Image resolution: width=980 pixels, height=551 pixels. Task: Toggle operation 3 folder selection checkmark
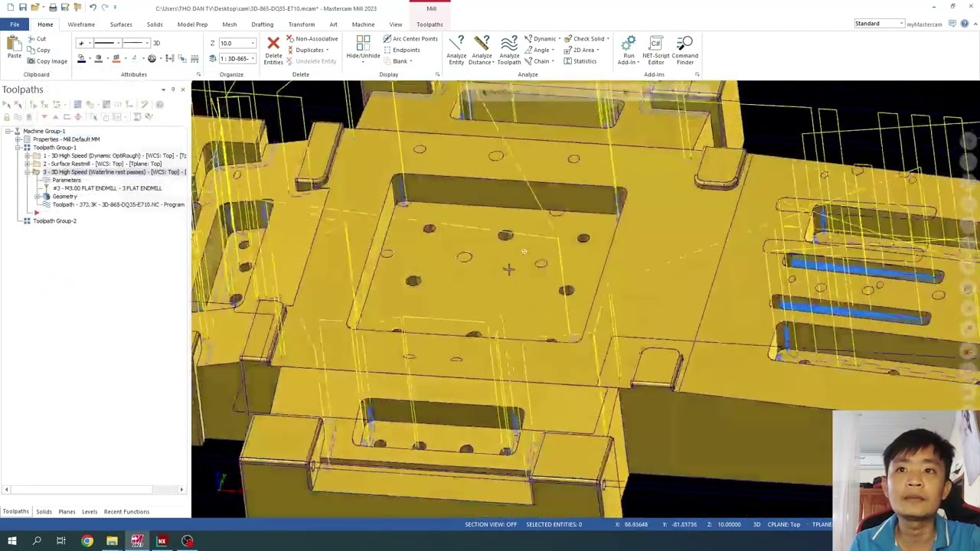(35, 172)
